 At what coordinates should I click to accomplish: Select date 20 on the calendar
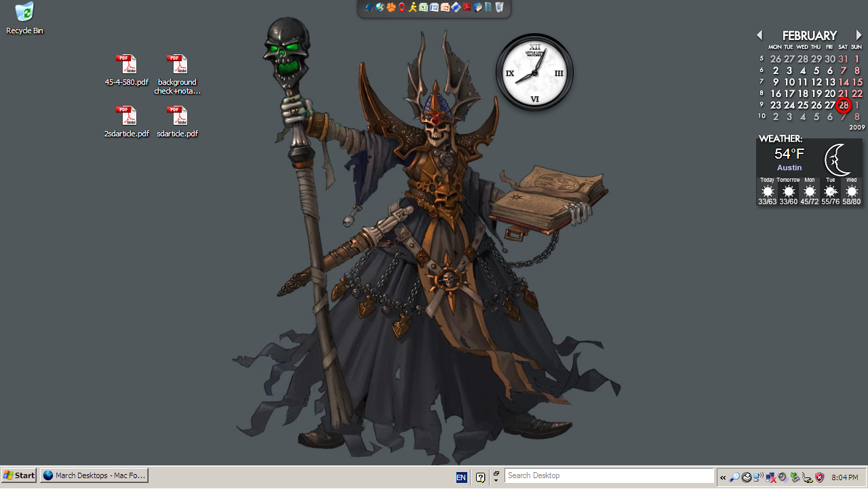point(830,94)
